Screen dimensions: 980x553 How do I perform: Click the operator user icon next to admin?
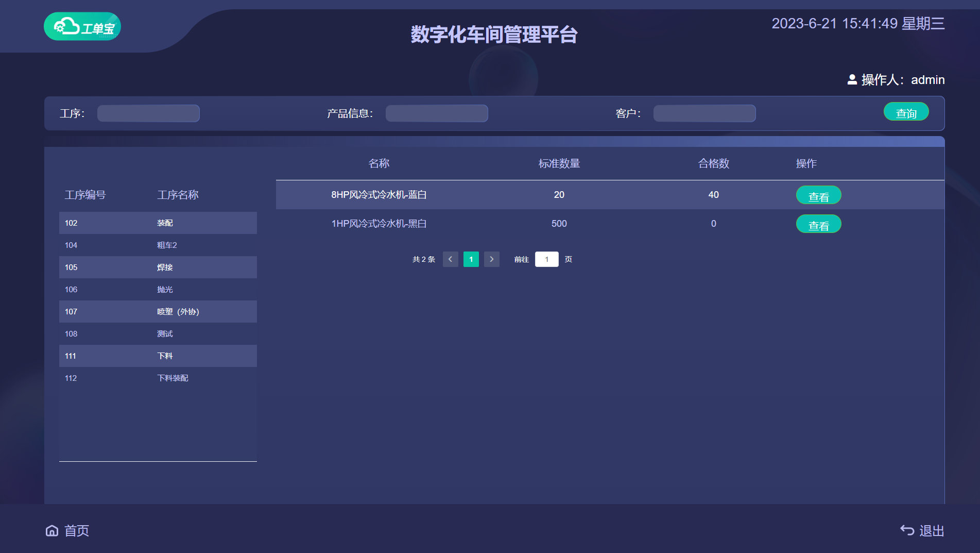click(853, 79)
